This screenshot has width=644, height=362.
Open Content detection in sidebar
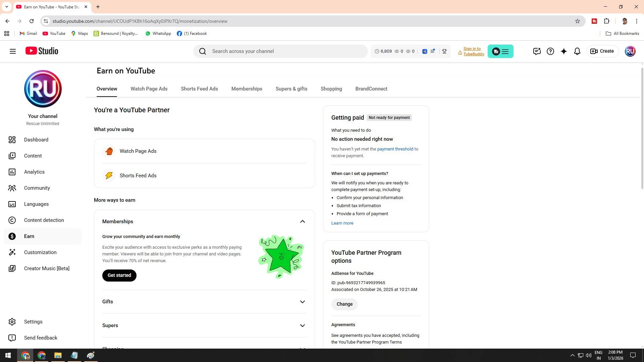(x=44, y=220)
